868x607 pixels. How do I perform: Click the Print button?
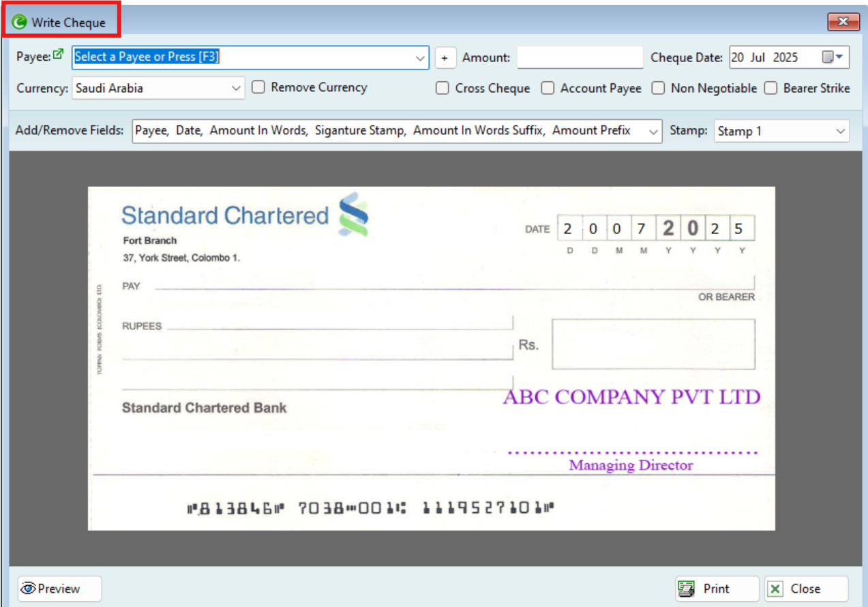click(717, 589)
